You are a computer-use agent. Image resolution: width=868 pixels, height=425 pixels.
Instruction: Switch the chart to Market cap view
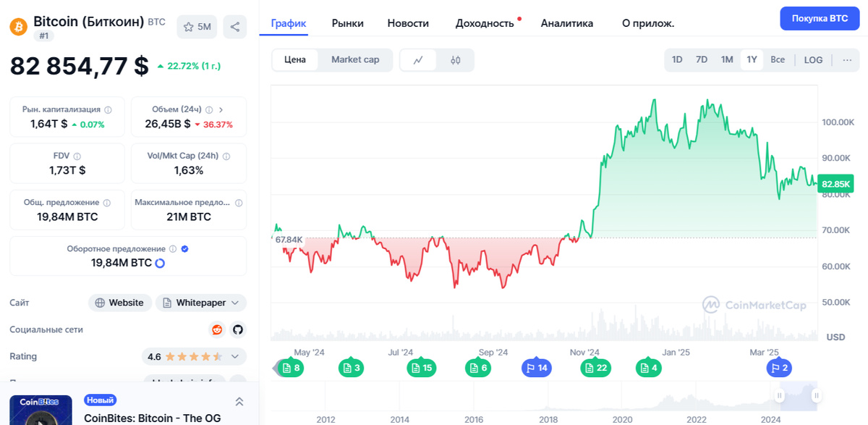click(355, 59)
